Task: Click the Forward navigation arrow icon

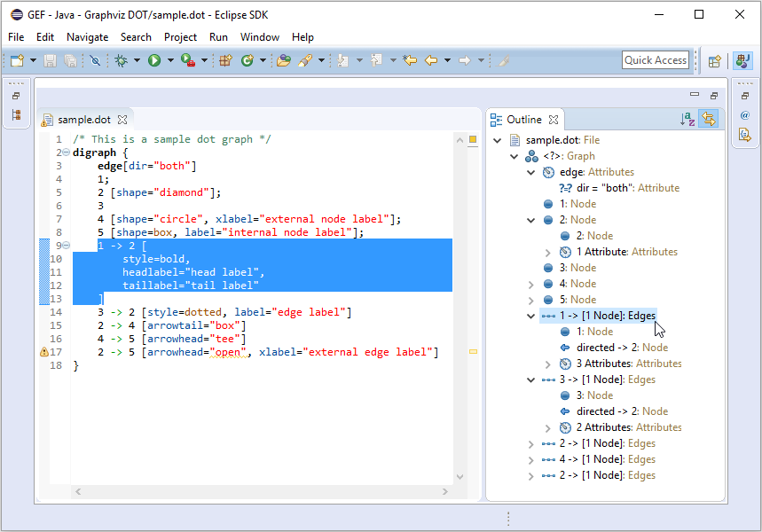Action: [465, 60]
